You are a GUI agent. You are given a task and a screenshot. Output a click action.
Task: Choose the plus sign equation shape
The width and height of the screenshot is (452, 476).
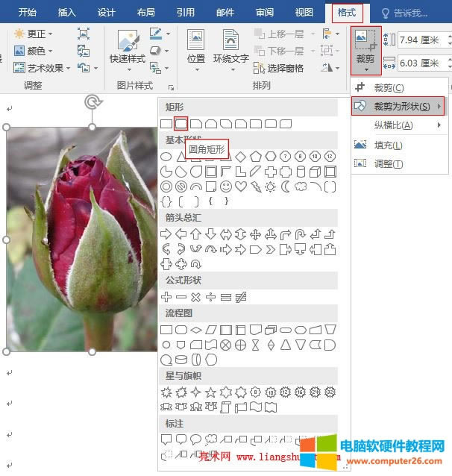click(x=166, y=297)
